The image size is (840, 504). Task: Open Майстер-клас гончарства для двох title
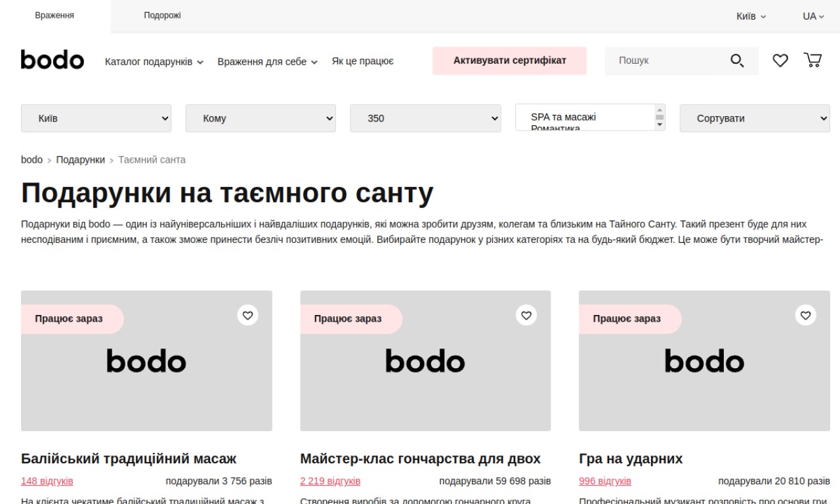[x=420, y=458]
